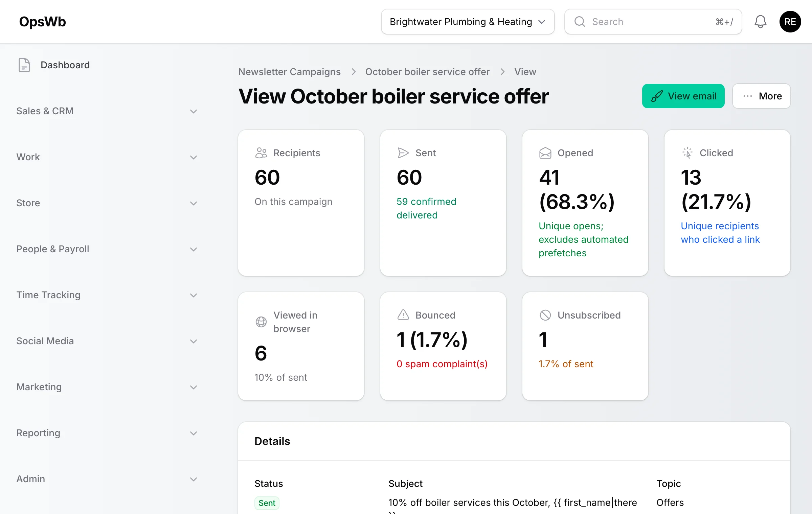Screen dimensions: 812x514
Task: Expand the People & Payroll section
Action: point(107,249)
